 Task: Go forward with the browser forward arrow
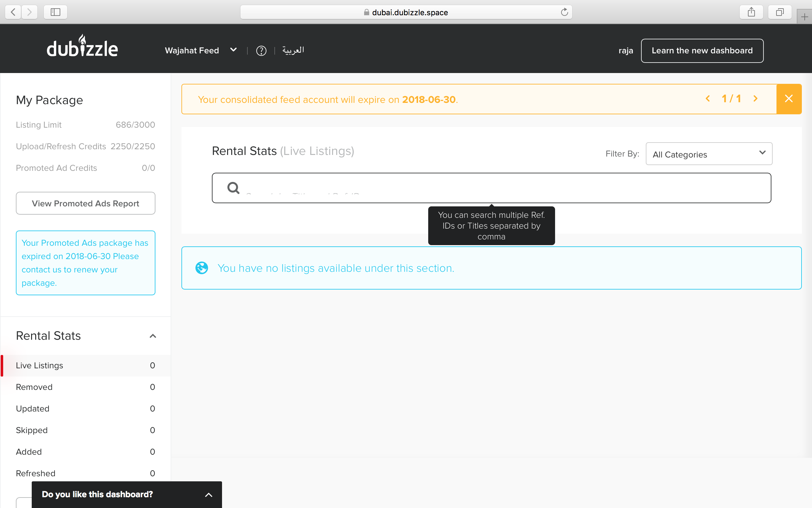29,12
